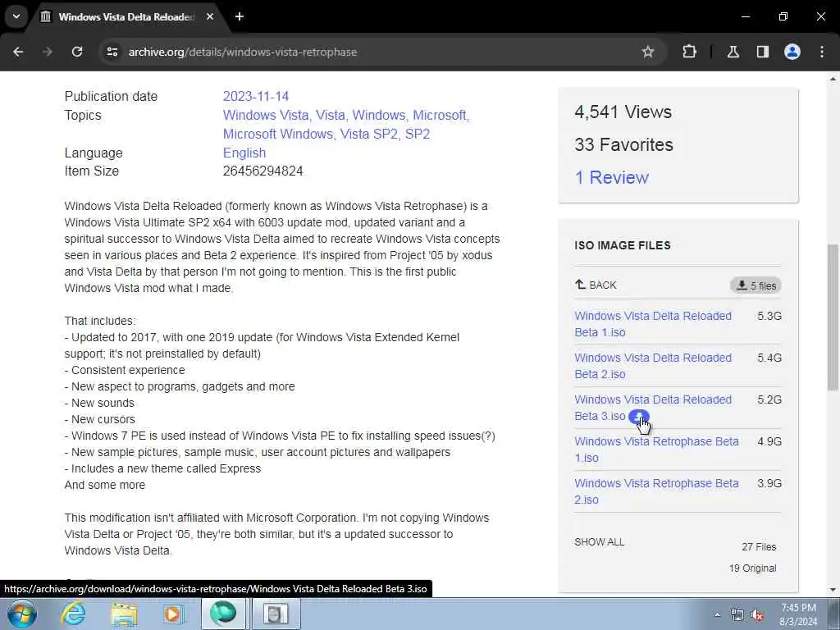
Task: Click SHOW ALL files
Action: [x=599, y=541]
